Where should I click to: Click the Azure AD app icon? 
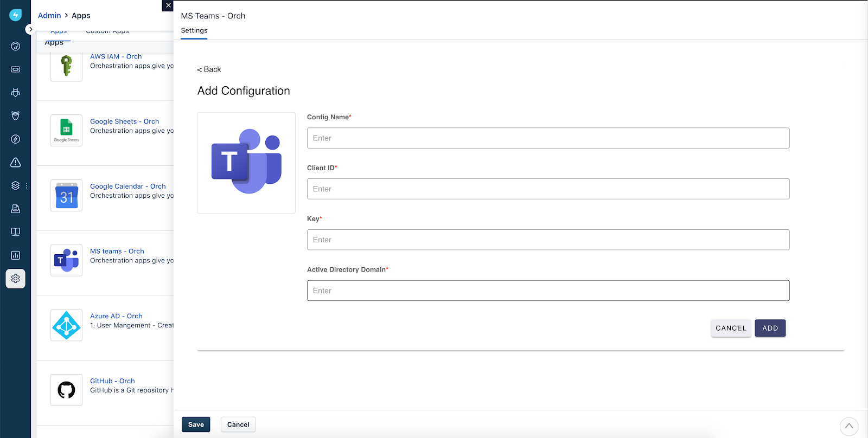click(66, 325)
